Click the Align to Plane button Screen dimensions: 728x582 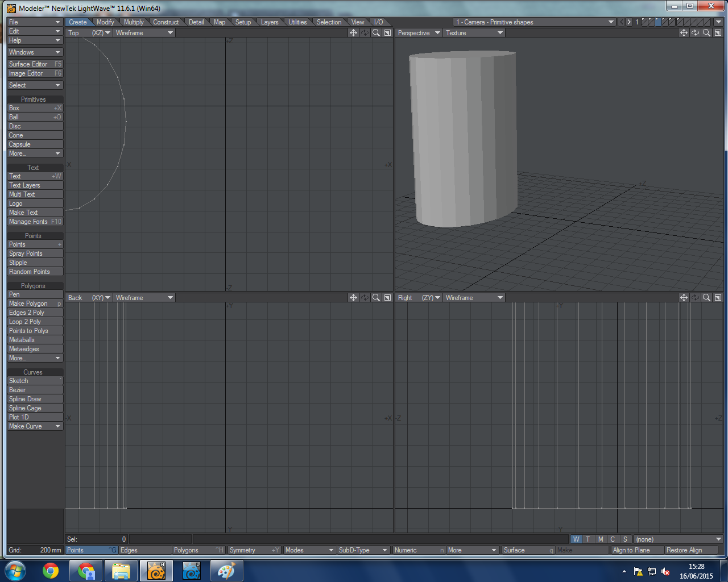pyautogui.click(x=637, y=550)
